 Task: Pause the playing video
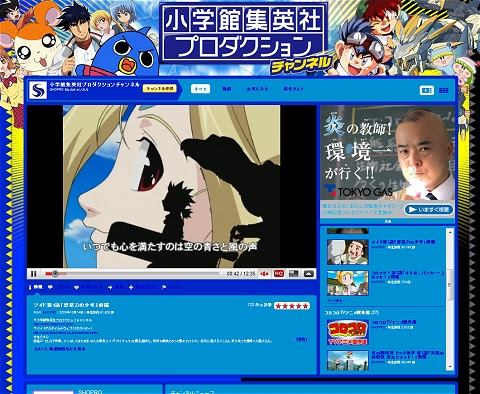(x=34, y=274)
